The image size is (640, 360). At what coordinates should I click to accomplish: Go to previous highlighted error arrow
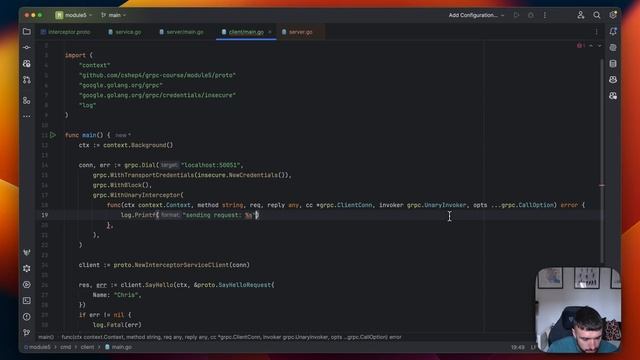(x=591, y=46)
